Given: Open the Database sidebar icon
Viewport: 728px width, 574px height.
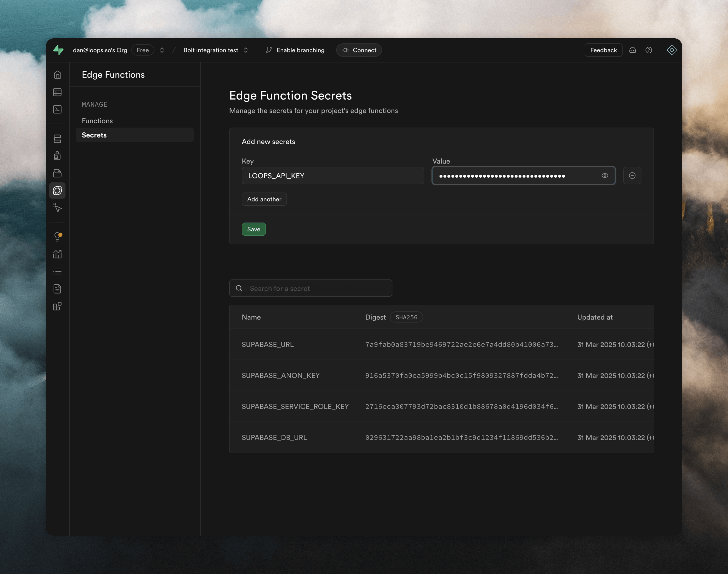Looking at the screenshot, I should [x=57, y=138].
